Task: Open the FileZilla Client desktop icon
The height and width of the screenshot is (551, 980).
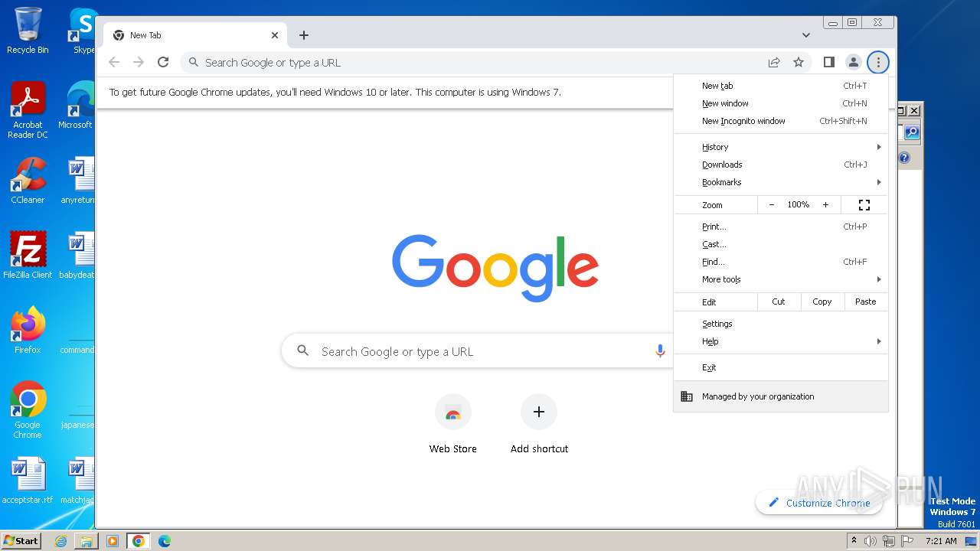Action: point(28,256)
